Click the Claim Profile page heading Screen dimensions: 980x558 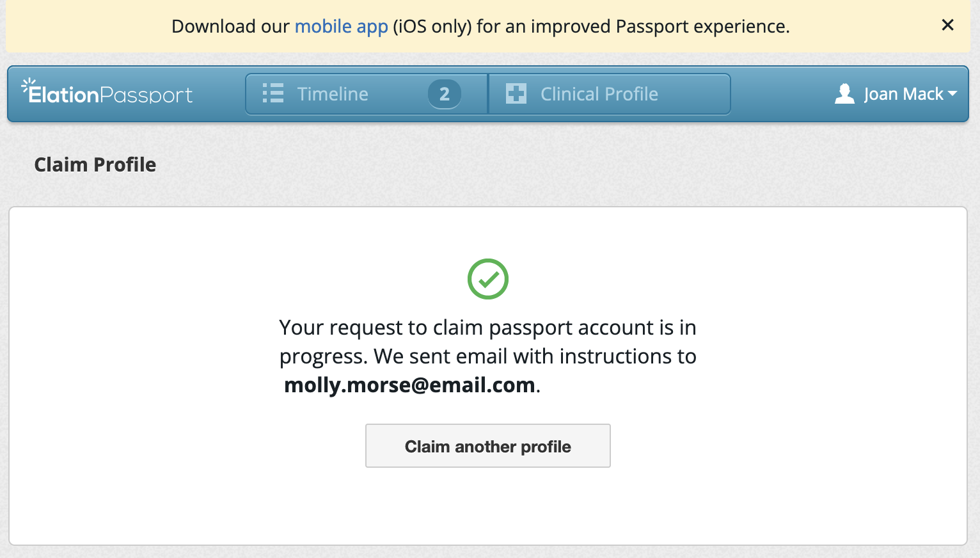(x=95, y=164)
